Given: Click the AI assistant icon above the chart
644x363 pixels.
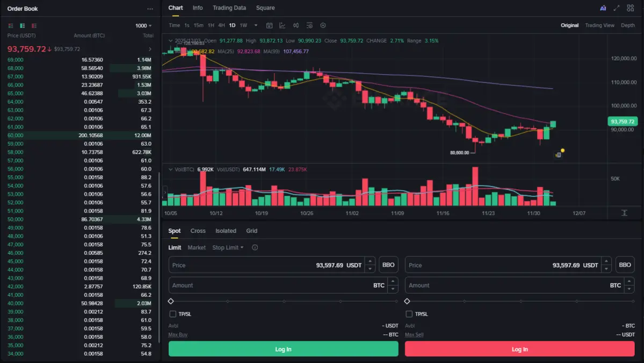Looking at the screenshot, I should (603, 8).
